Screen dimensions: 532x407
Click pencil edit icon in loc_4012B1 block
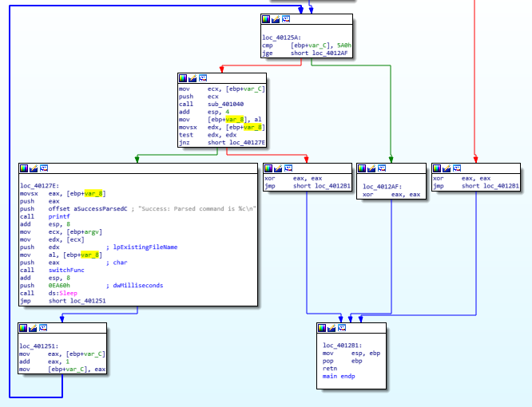click(x=332, y=328)
